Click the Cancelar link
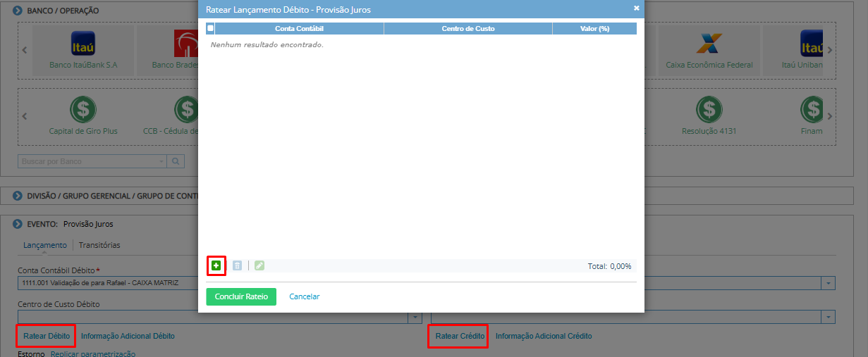This screenshot has height=357, width=868. [305, 296]
